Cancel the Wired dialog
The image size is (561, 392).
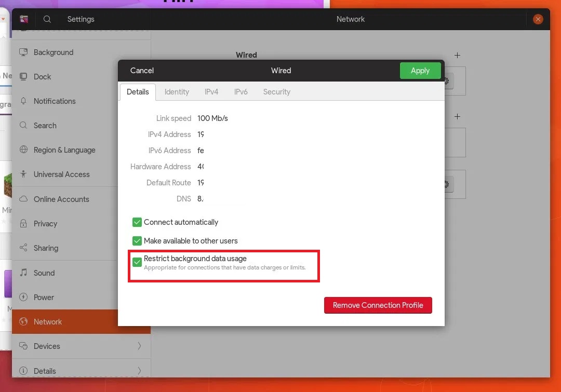[x=142, y=71]
